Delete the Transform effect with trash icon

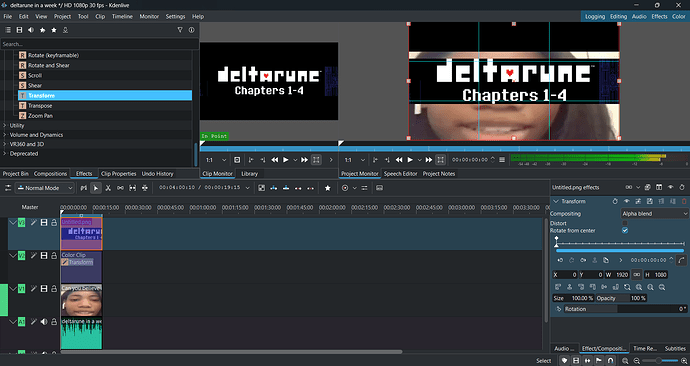(x=684, y=201)
